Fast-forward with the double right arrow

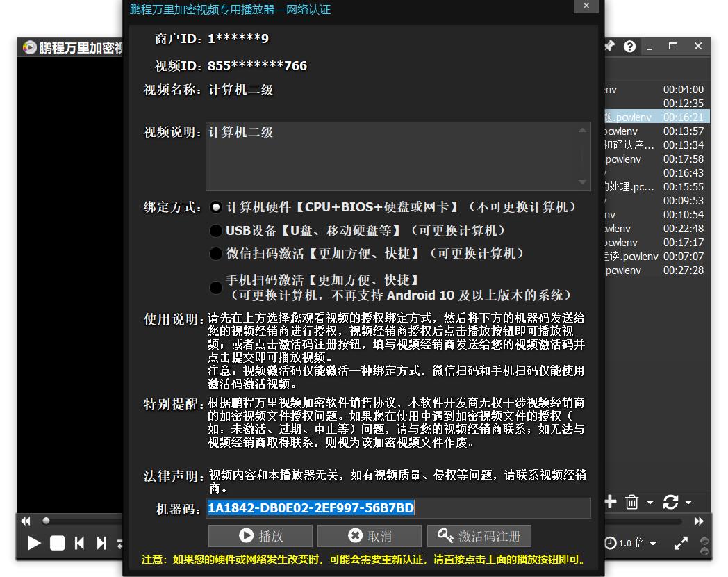click(x=699, y=521)
